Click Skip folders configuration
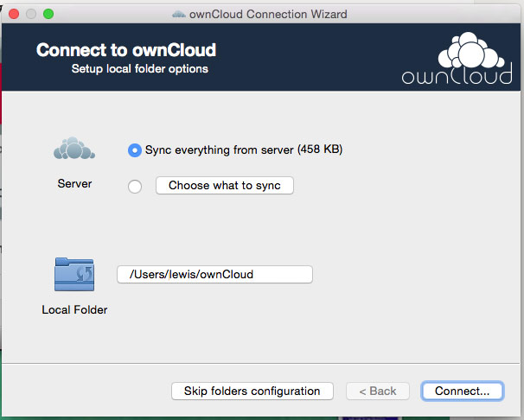Viewport: 524px width, 420px height. coord(252,391)
